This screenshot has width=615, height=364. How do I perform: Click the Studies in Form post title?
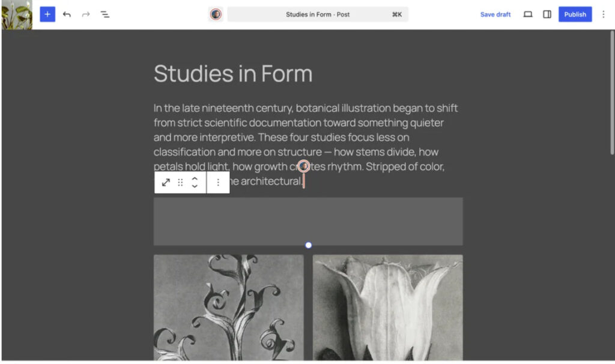point(233,74)
